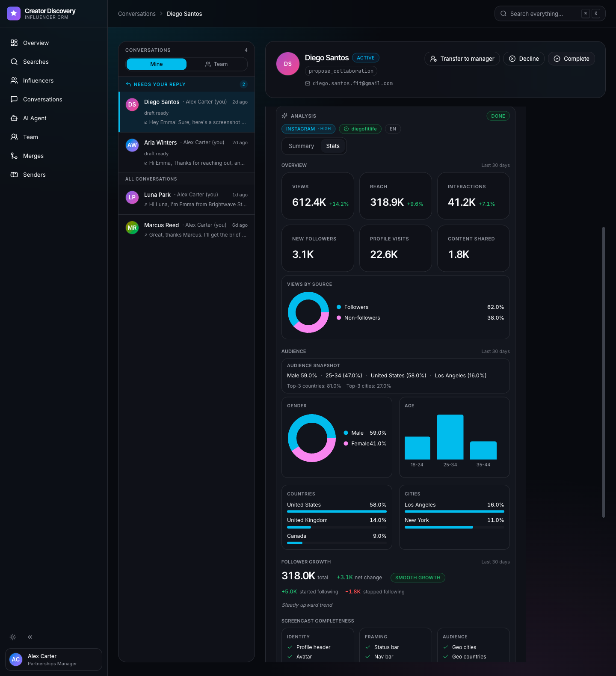Viewport: 616px width, 676px height.
Task: Click the large DS profile avatar
Action: point(288,64)
